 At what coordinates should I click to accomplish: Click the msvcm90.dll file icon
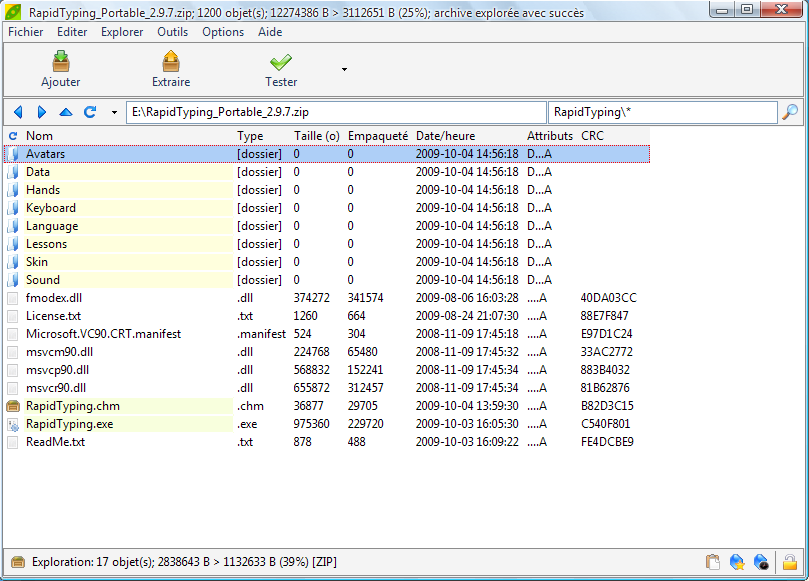[13, 352]
